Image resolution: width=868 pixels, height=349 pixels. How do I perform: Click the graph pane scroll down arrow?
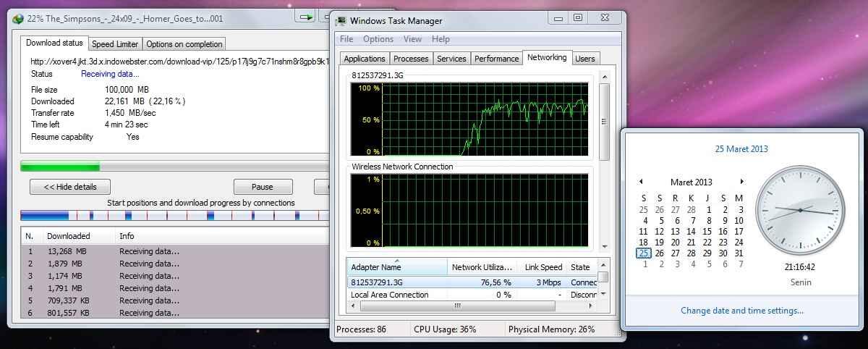pos(604,246)
